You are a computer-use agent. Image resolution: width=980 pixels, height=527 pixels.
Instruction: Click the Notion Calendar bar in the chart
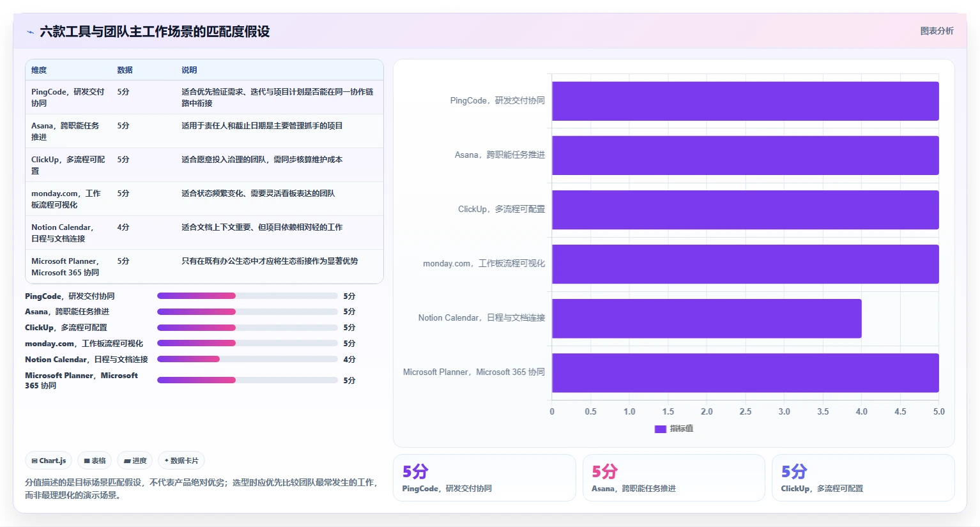coord(707,318)
